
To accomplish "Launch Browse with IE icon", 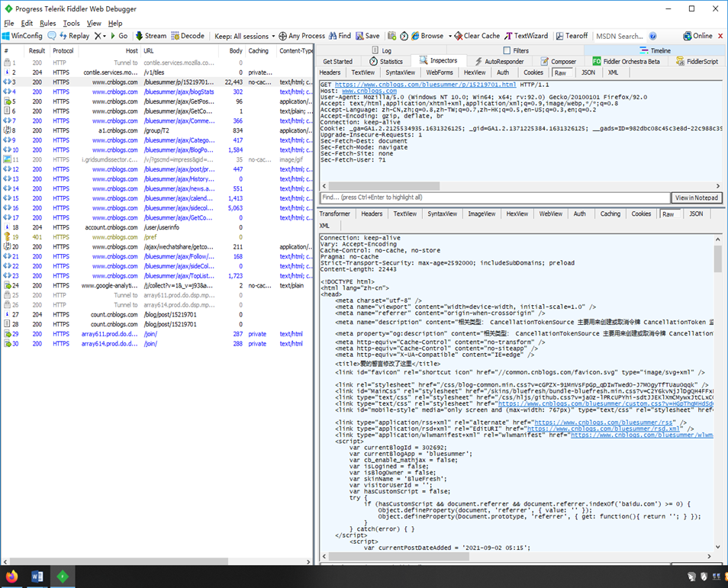I will click(427, 36).
